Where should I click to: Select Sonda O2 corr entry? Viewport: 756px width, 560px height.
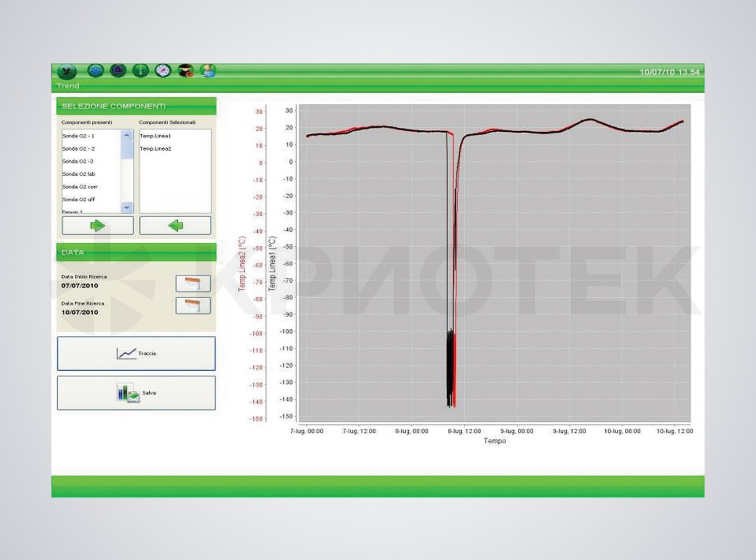tap(80, 187)
